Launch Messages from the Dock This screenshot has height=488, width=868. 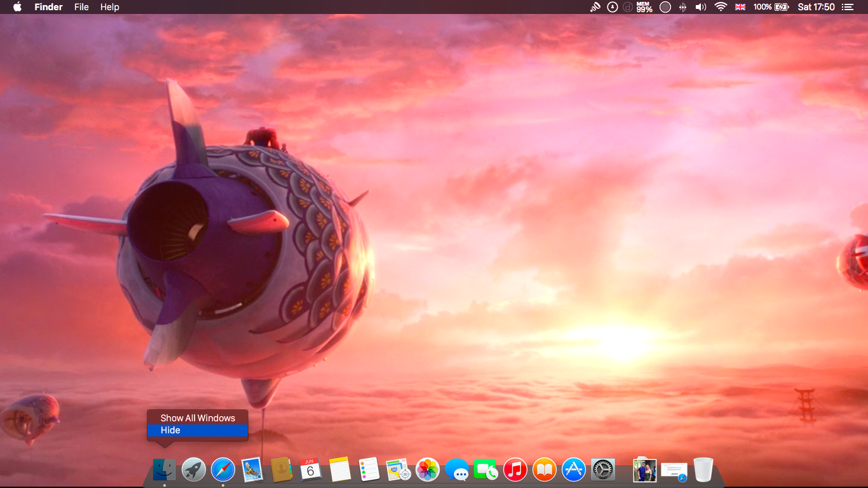pos(457,470)
